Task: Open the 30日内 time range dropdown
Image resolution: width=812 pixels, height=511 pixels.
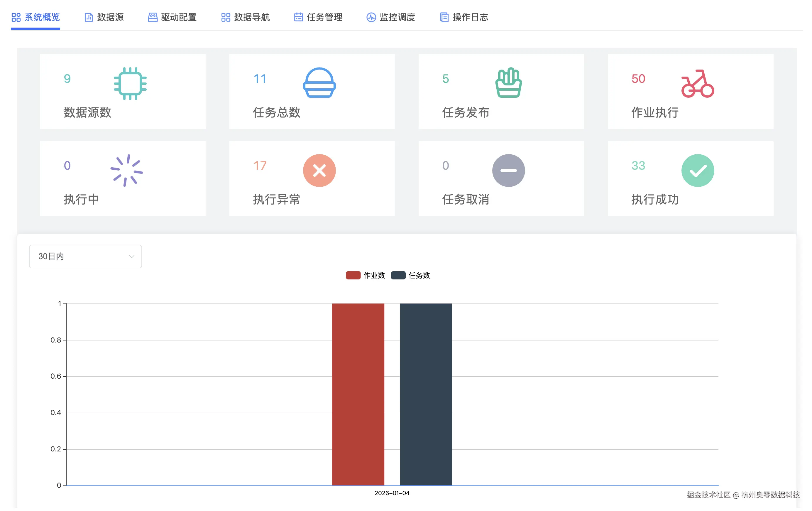Action: [x=85, y=256]
